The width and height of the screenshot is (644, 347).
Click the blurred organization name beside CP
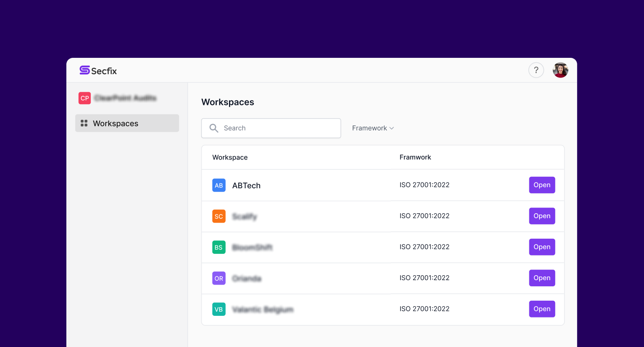point(125,98)
